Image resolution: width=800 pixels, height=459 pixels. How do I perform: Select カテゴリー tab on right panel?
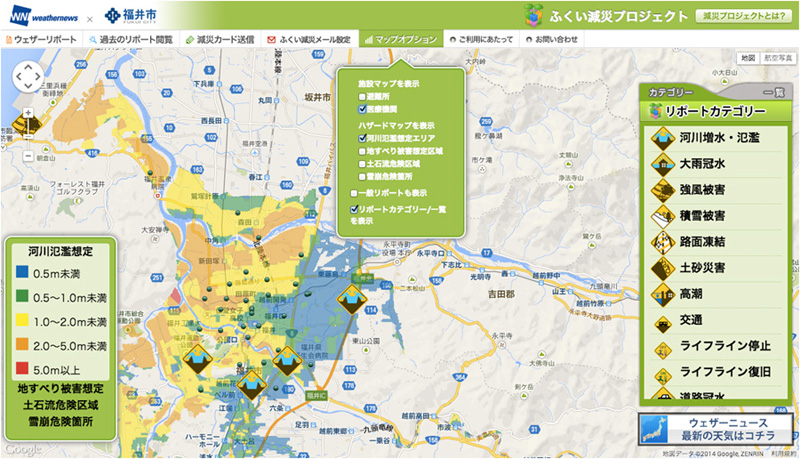tap(670, 92)
